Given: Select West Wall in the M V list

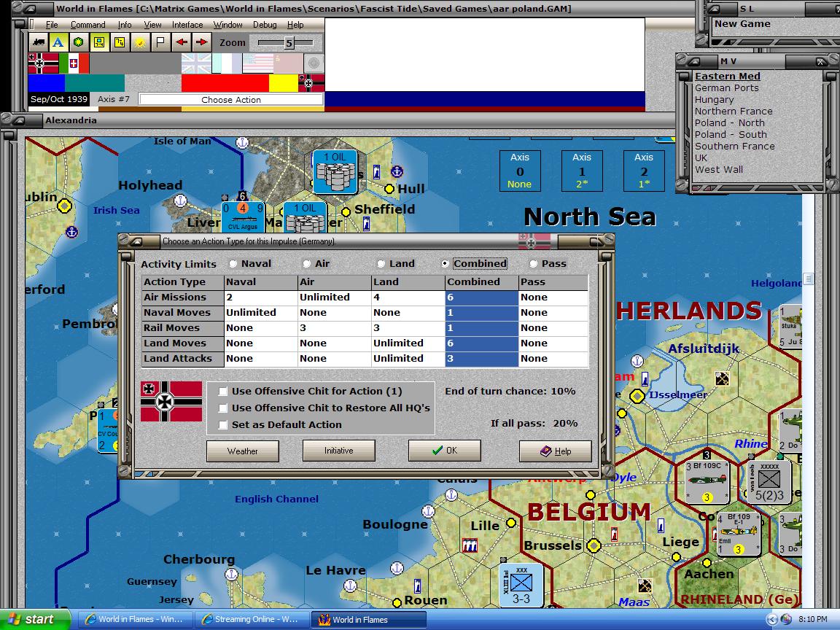Looking at the screenshot, I should pyautogui.click(x=718, y=169).
